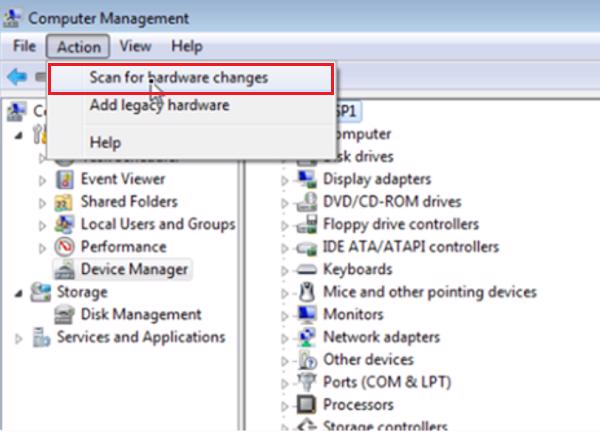
Task: Expand the DVD/CD-ROM drives node
Action: [285, 202]
